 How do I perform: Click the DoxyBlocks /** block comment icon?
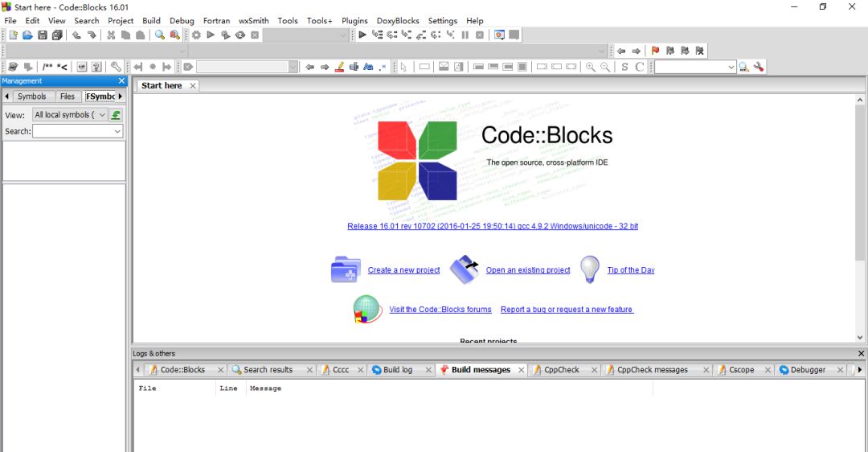pos(47,67)
